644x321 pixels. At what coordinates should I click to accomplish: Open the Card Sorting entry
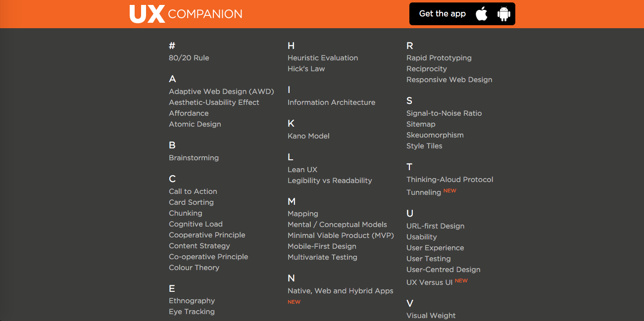tap(191, 202)
